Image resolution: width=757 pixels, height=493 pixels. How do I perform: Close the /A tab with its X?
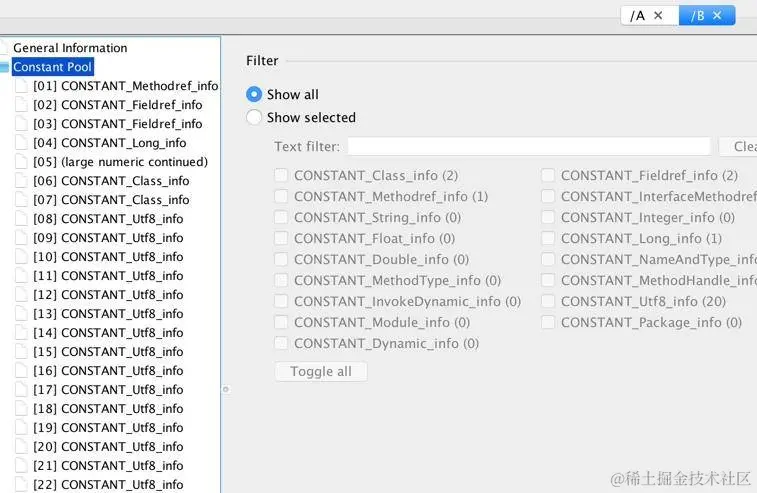click(x=658, y=16)
